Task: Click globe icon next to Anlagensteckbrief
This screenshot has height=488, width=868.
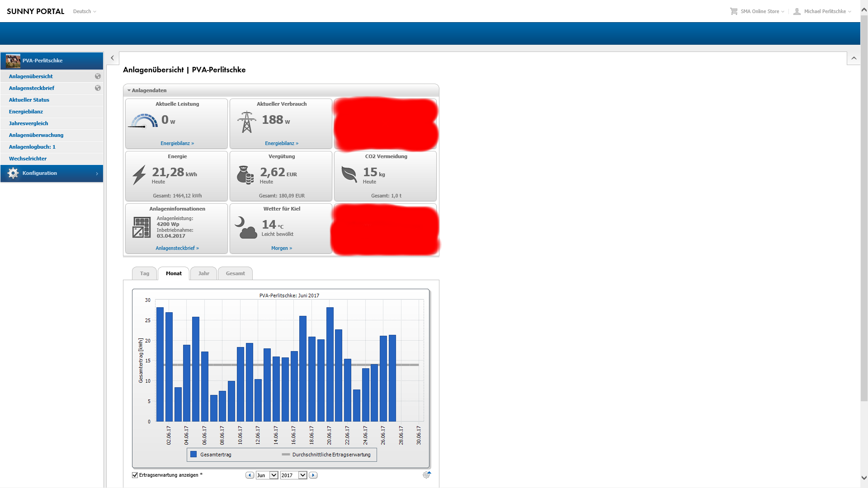Action: [x=98, y=88]
